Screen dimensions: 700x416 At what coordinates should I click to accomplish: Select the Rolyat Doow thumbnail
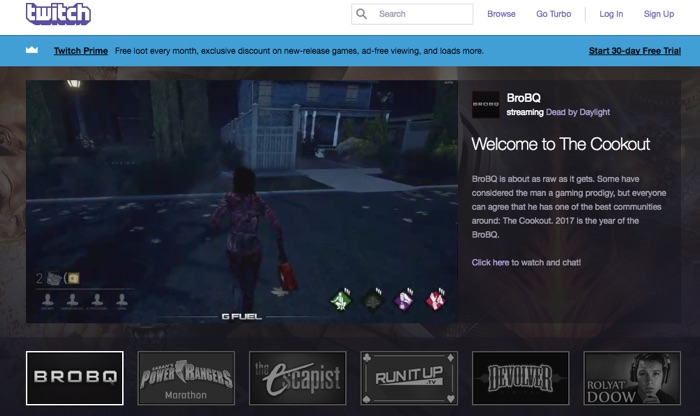pyautogui.click(x=632, y=378)
